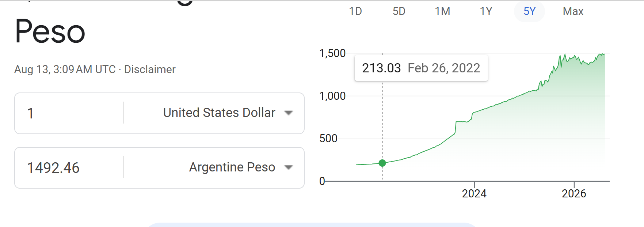Click the 1,000 y-axis label
Screen dimensions: 644x227
(x=332, y=96)
